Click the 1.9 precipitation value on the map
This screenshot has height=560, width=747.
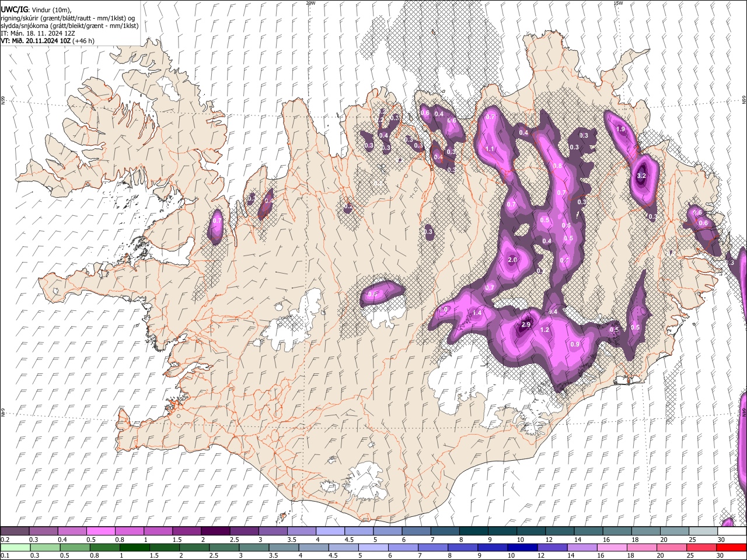pyautogui.click(x=621, y=129)
